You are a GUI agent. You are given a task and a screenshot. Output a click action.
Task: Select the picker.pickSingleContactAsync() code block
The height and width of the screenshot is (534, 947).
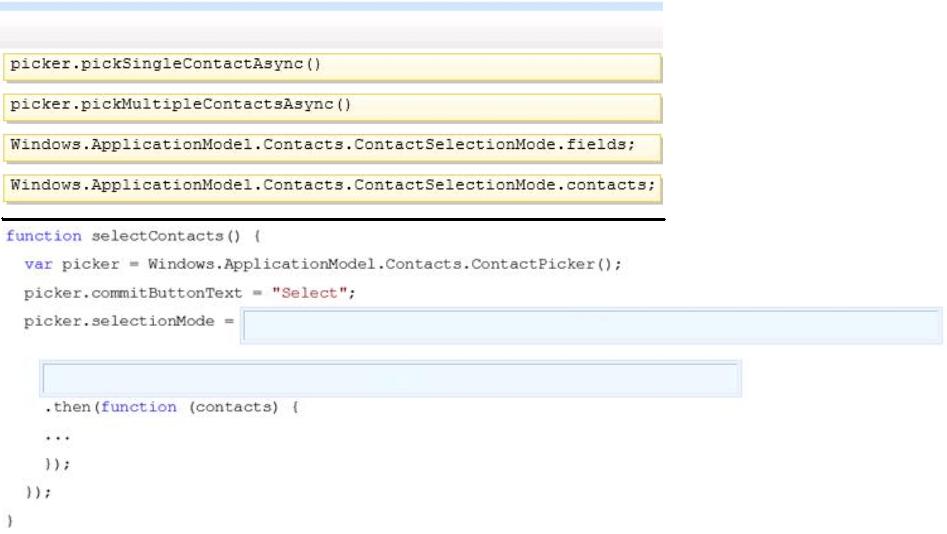332,67
